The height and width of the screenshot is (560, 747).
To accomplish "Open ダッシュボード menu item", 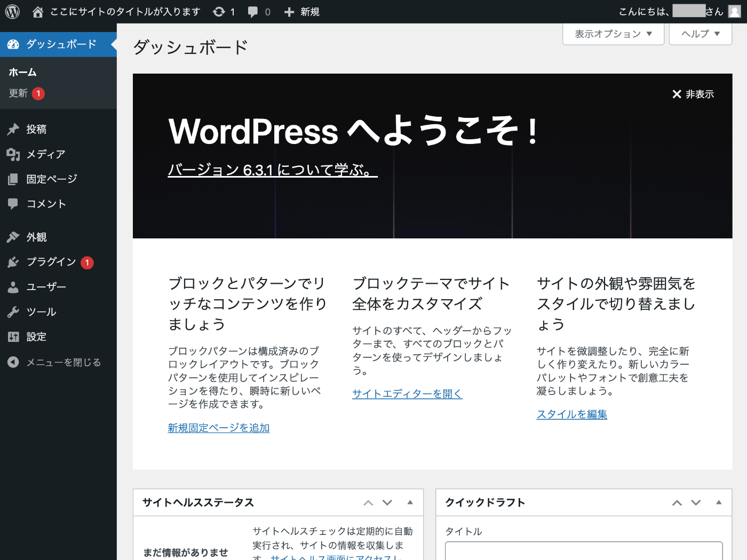I will click(x=58, y=44).
